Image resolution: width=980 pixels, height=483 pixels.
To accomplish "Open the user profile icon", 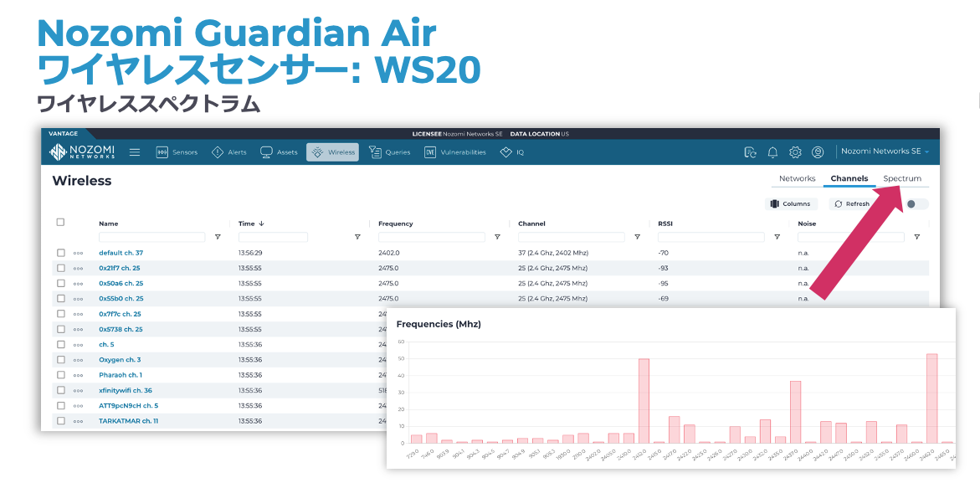I will pos(818,152).
